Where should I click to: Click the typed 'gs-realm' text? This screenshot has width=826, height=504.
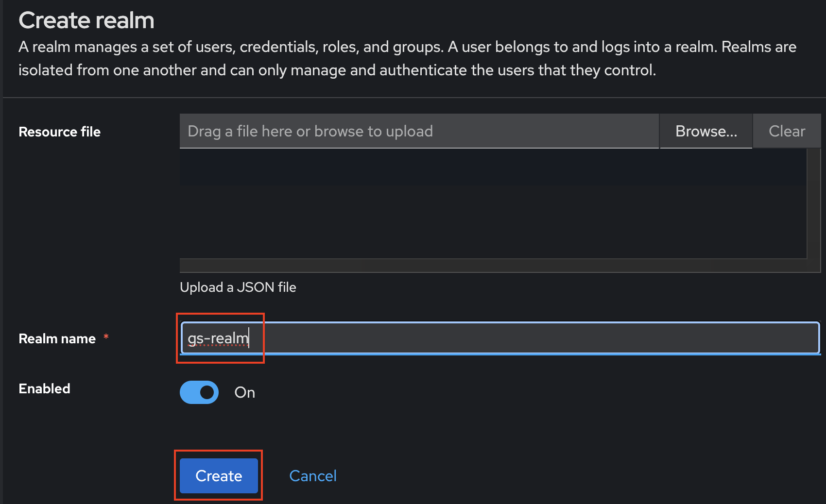pos(218,338)
